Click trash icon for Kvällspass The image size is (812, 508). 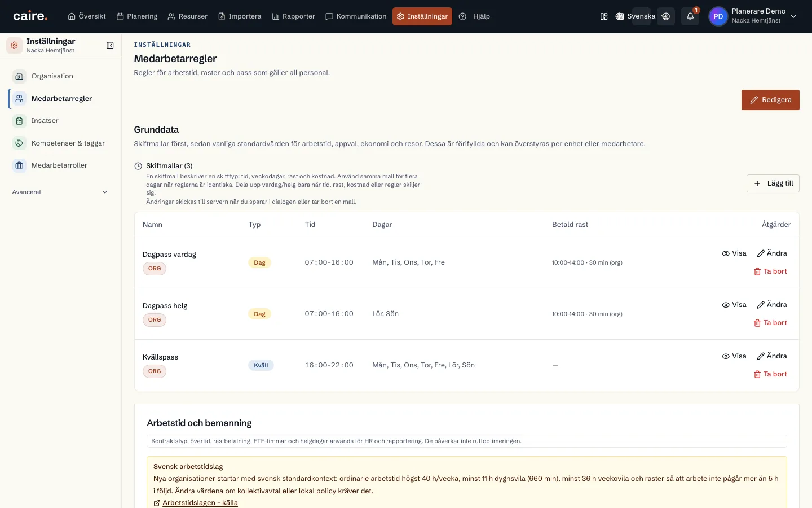[757, 374]
